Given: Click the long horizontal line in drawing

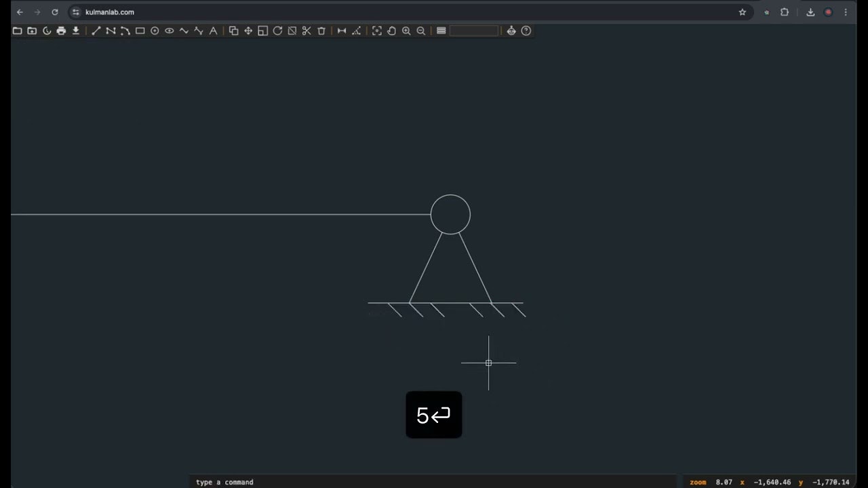Looking at the screenshot, I should (220, 214).
